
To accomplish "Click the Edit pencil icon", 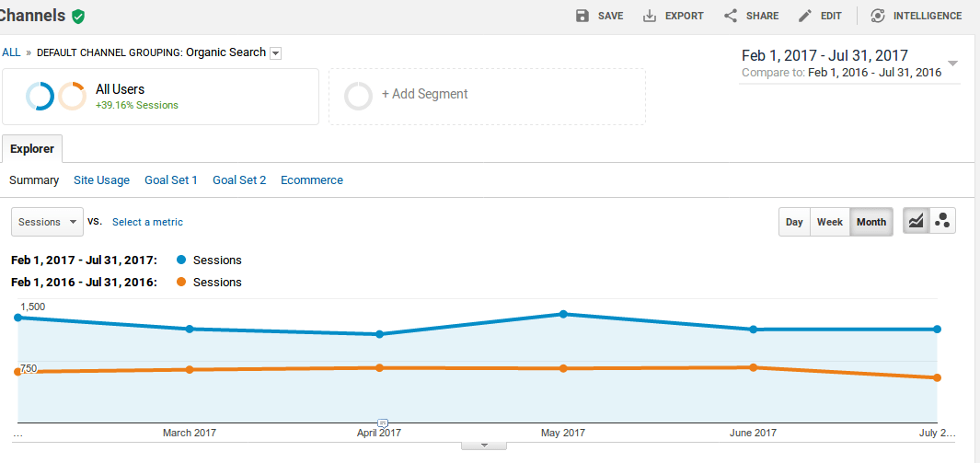I will click(x=805, y=16).
